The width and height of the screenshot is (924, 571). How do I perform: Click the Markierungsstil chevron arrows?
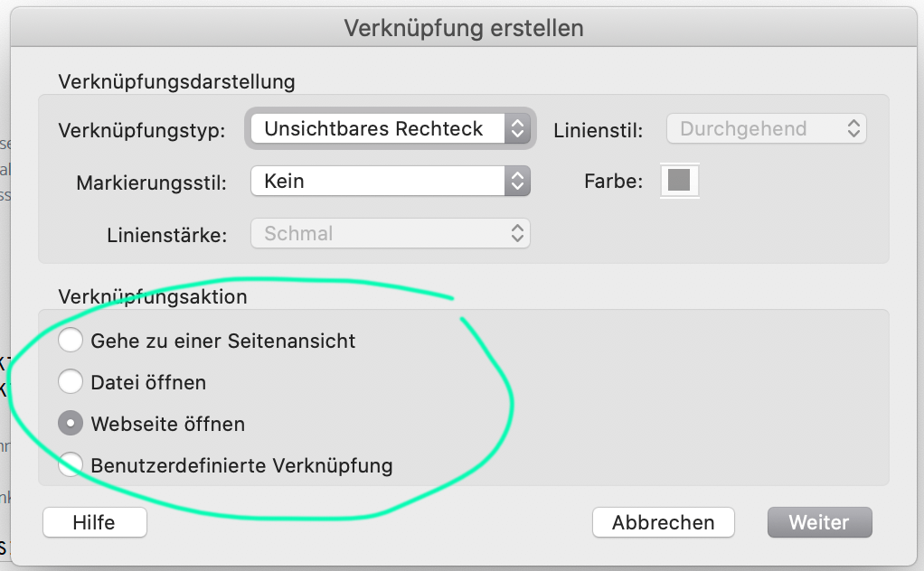pyautogui.click(x=517, y=181)
